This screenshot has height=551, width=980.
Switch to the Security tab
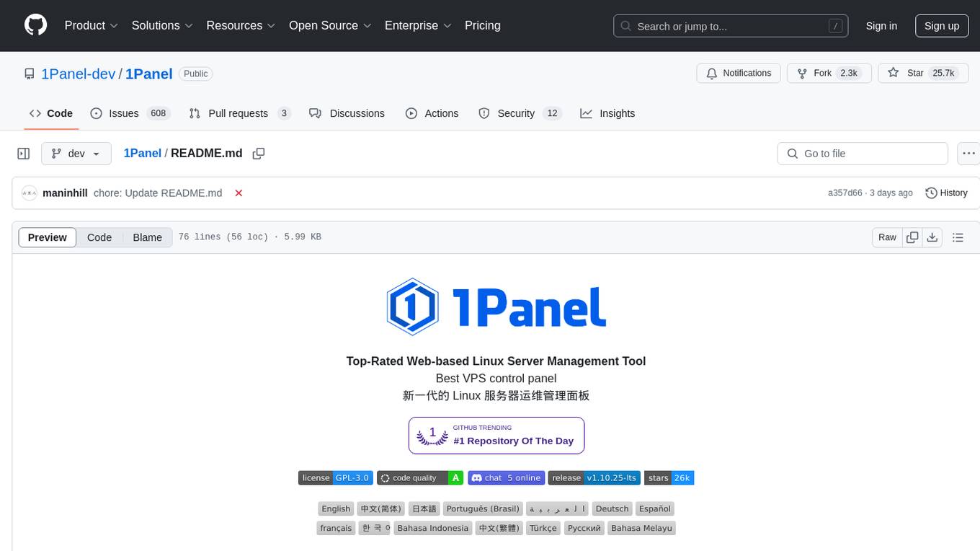520,113
